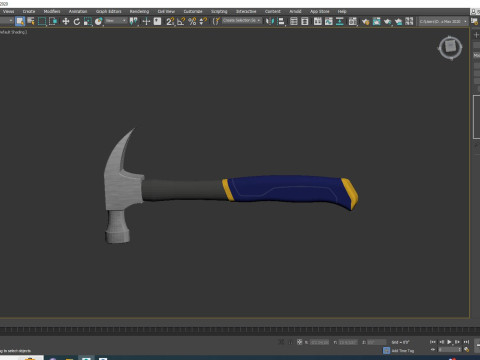Step to Previous Frame

pos(441,342)
